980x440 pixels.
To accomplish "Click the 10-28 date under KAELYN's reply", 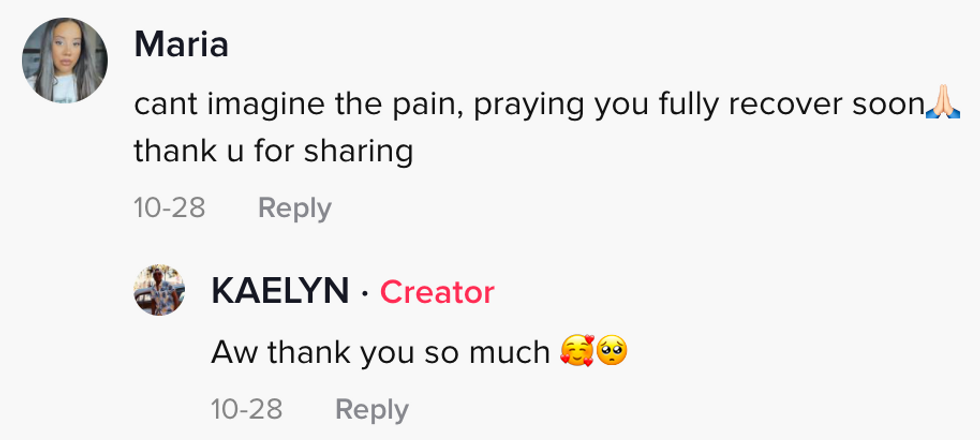I will click(247, 409).
